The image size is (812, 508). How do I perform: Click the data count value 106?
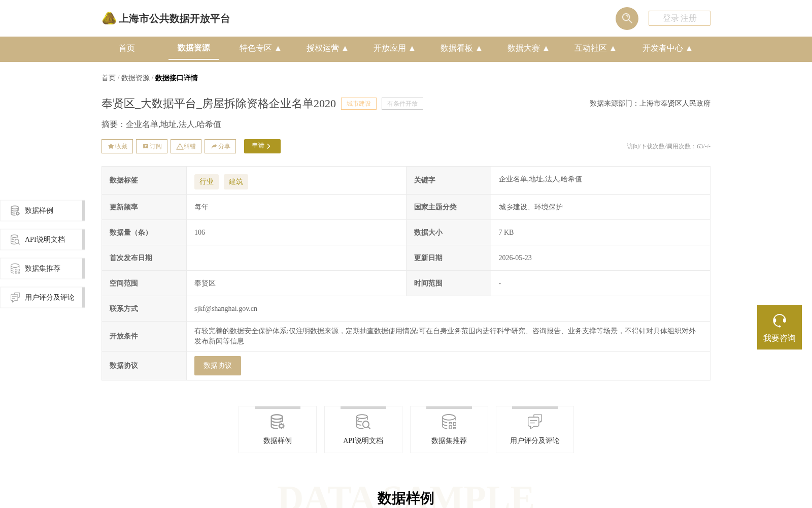pyautogui.click(x=200, y=233)
